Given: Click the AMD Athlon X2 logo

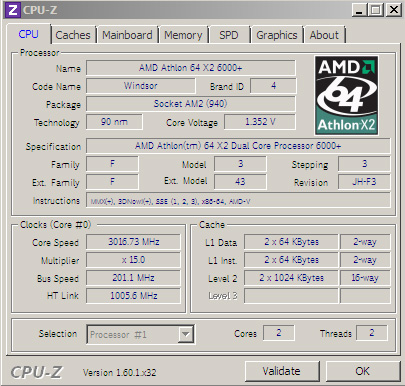Looking at the screenshot, I should (346, 95).
